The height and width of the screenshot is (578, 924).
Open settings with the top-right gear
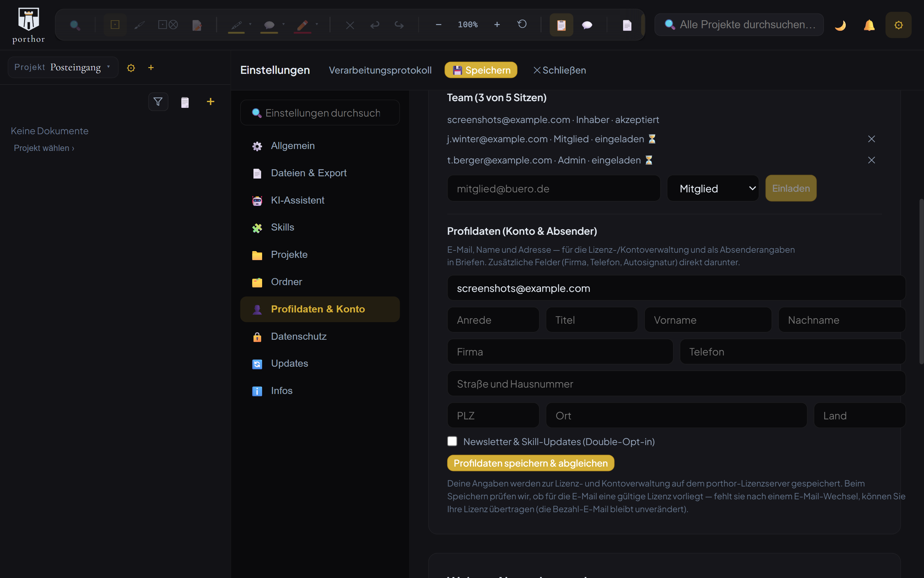point(898,25)
